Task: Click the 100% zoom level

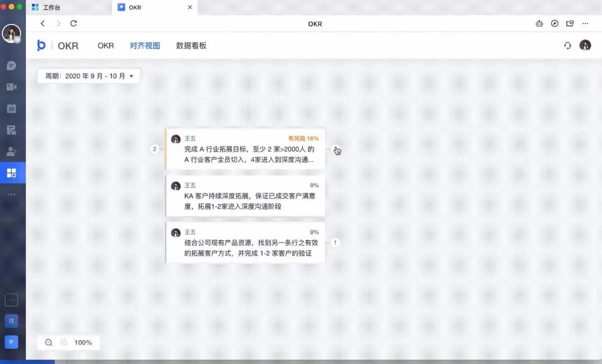Action: [83, 342]
